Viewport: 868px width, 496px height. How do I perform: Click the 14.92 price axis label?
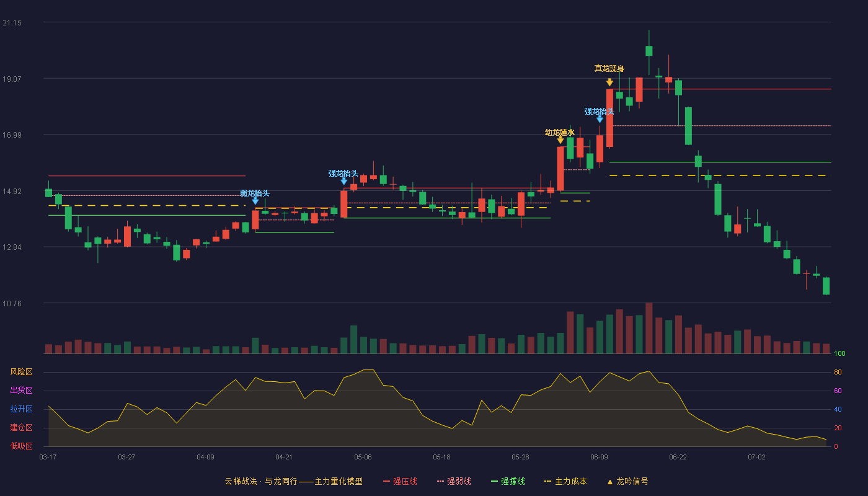coord(12,191)
